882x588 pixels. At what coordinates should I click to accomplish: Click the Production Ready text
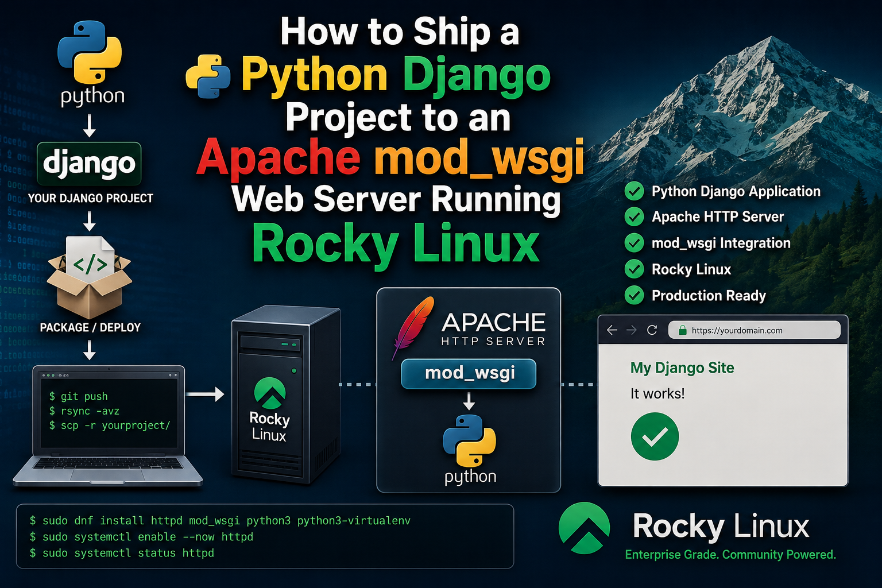coord(709,296)
